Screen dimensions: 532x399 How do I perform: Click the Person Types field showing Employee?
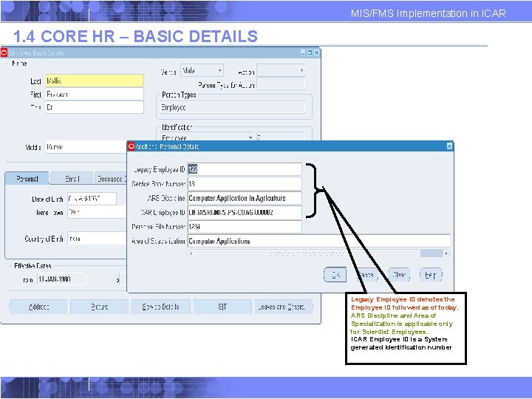(233, 108)
